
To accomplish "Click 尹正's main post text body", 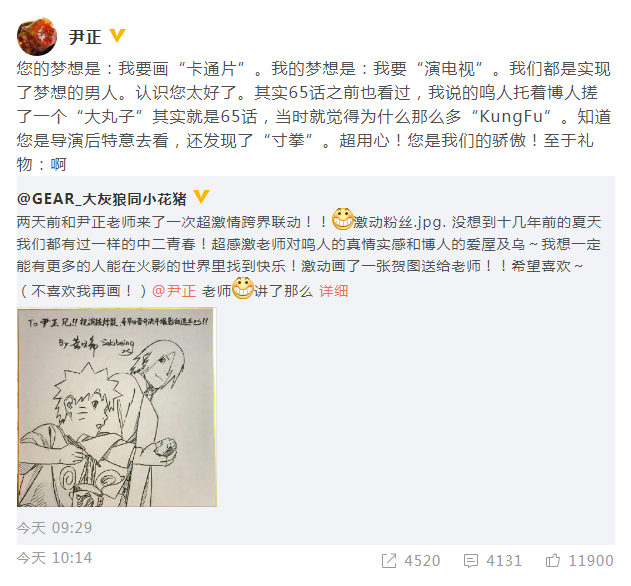I will (x=314, y=117).
